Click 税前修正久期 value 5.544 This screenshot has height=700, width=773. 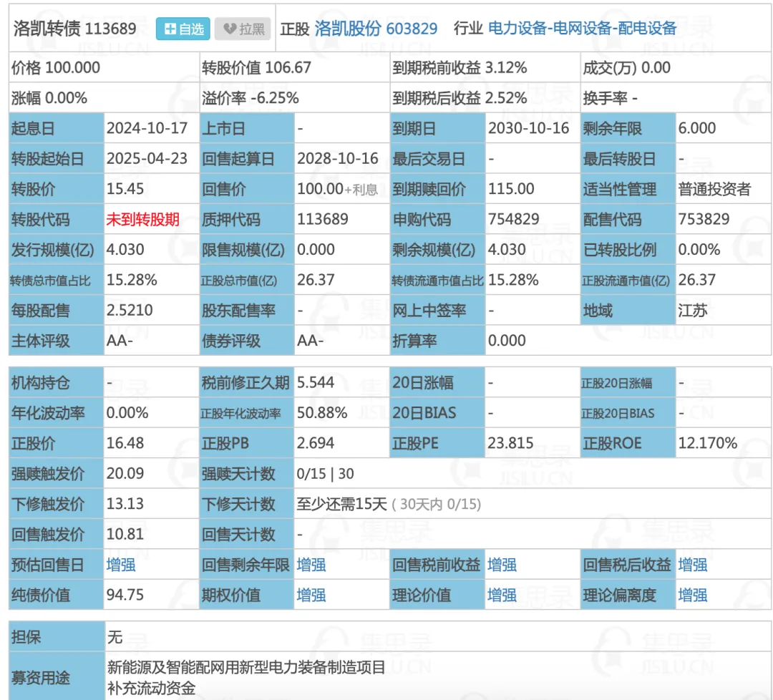tap(316, 383)
